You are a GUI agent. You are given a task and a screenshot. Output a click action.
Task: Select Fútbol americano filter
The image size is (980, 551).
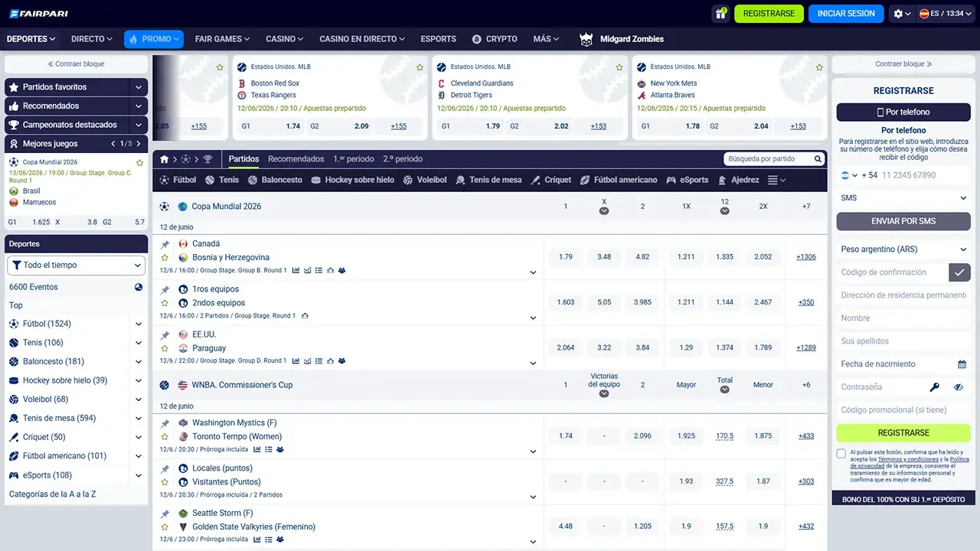coord(619,180)
